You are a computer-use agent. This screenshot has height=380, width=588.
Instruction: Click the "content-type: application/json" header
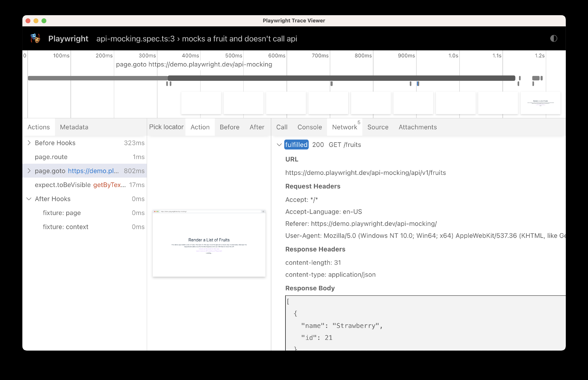(x=330, y=275)
